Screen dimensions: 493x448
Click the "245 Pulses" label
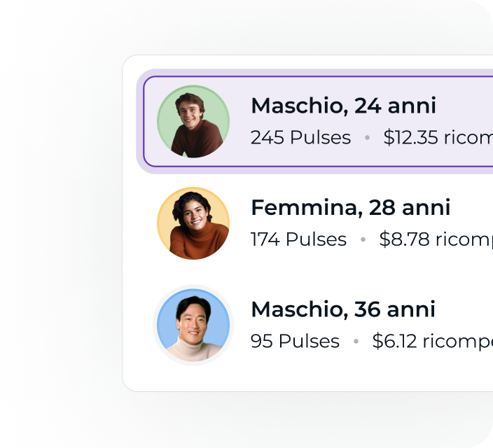(300, 137)
